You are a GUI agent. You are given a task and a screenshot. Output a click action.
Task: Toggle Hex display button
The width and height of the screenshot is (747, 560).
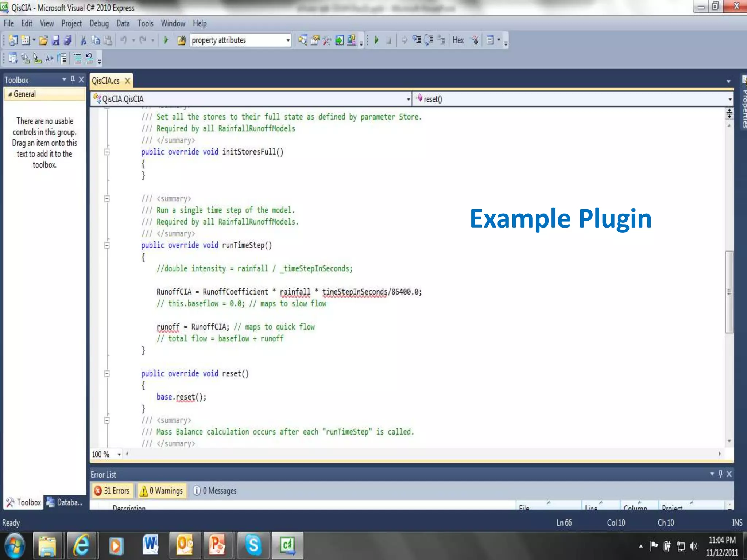click(458, 40)
